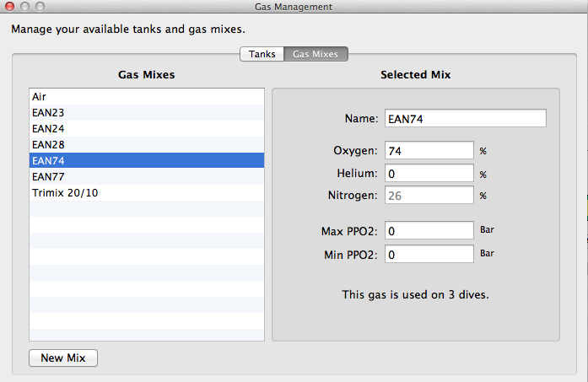The image size is (588, 382).
Task: Click the greyed-out Nitrogen field
Action: (429, 195)
